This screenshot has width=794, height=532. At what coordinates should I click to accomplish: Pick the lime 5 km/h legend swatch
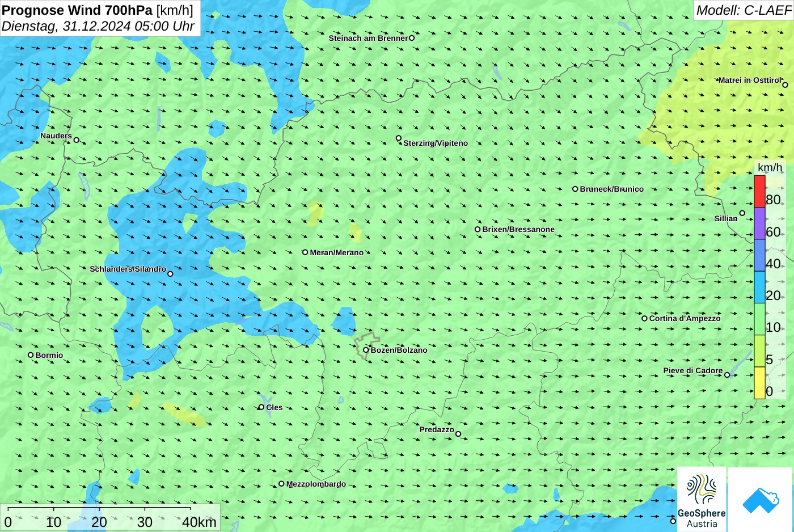759,351
